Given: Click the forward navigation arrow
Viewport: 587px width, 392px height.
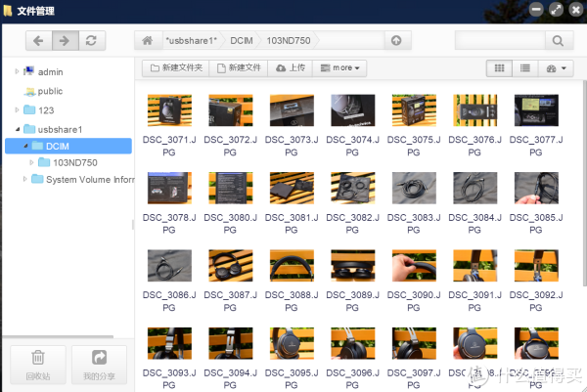Looking at the screenshot, I should [65, 41].
